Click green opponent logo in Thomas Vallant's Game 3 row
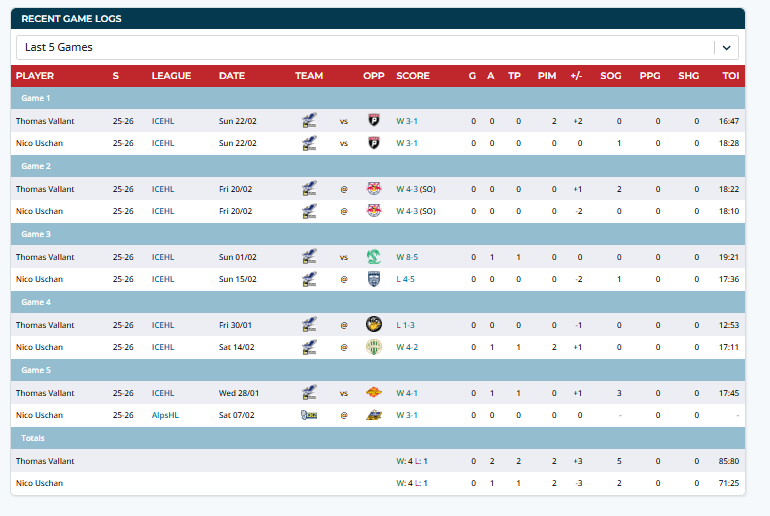This screenshot has height=516, width=770. (x=374, y=257)
